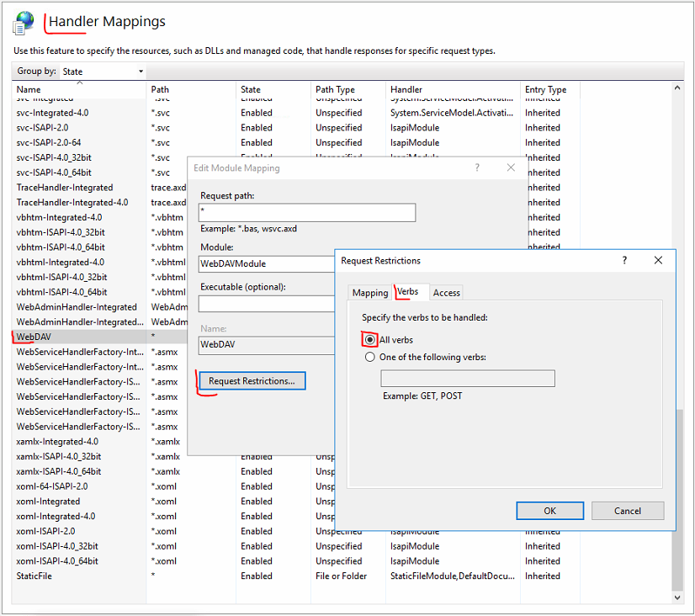Click the Executable (optional) input field
The image size is (695, 616).
pyautogui.click(x=267, y=304)
